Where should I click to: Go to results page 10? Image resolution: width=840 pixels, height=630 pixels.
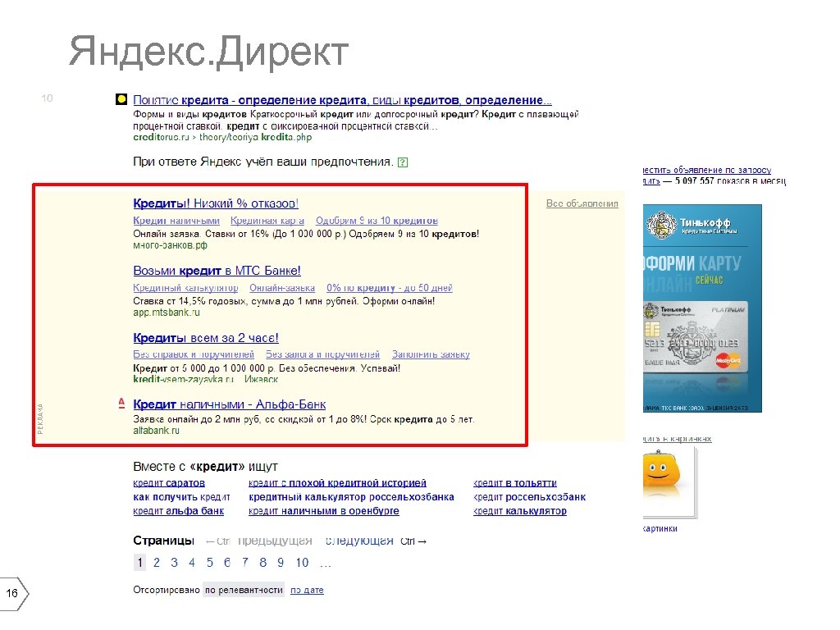302,563
